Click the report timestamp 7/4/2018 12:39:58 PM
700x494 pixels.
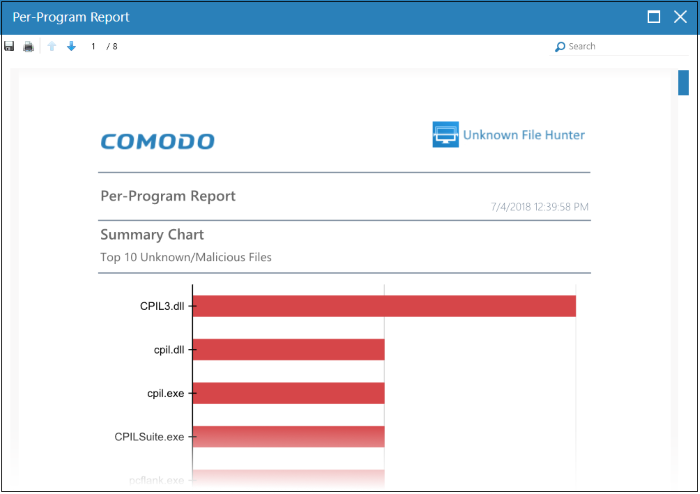point(539,207)
